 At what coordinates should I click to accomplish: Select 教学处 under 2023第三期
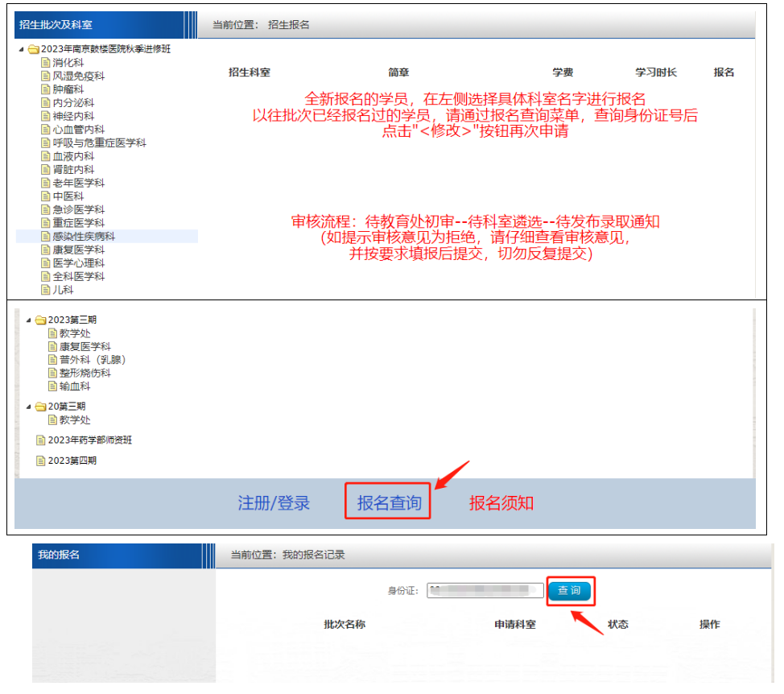click(x=75, y=333)
